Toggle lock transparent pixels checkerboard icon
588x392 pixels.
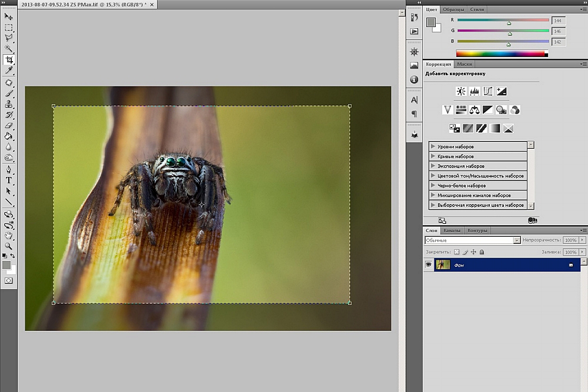click(456, 252)
